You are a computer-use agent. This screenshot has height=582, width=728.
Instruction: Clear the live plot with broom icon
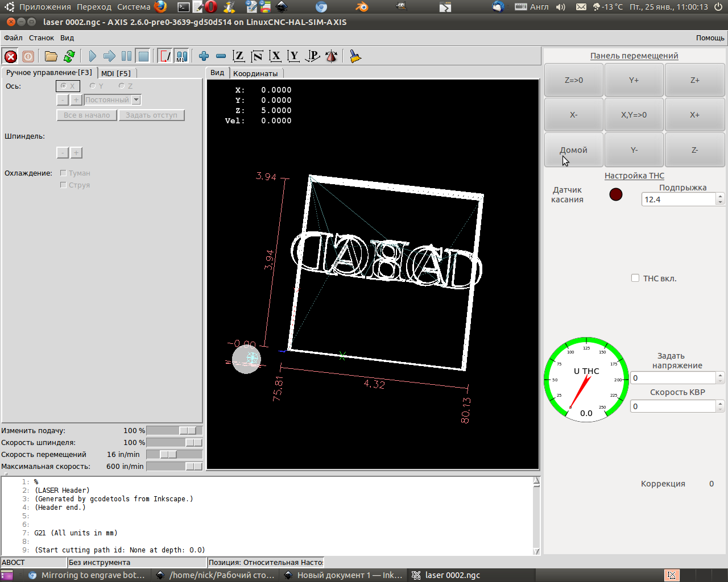pyautogui.click(x=355, y=56)
